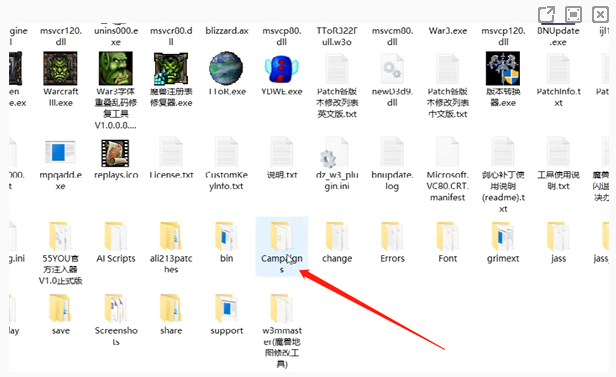The width and height of the screenshot is (616, 377).
Task: Select the War3 font repair tool icon
Action: point(116,69)
